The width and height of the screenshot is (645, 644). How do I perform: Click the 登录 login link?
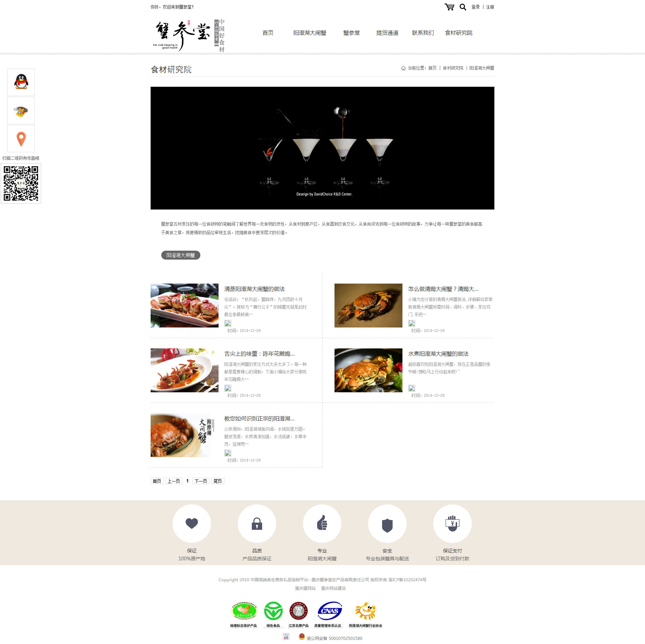(476, 7)
